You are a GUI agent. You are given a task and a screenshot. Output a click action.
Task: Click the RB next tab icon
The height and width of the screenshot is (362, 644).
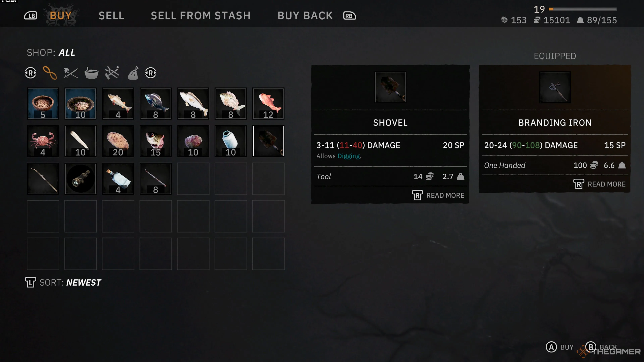[x=350, y=16]
